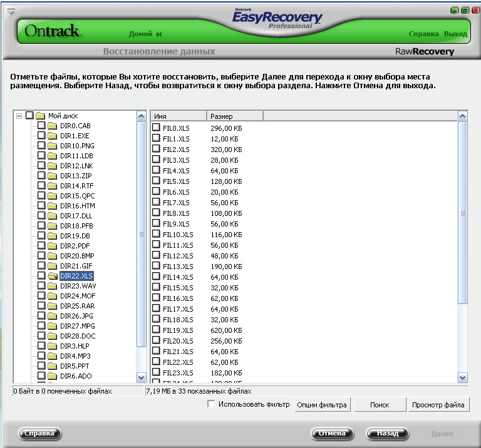This screenshot has height=448, width=481.
Task: Select the DIR3.HLP folder label
Action: point(75,346)
